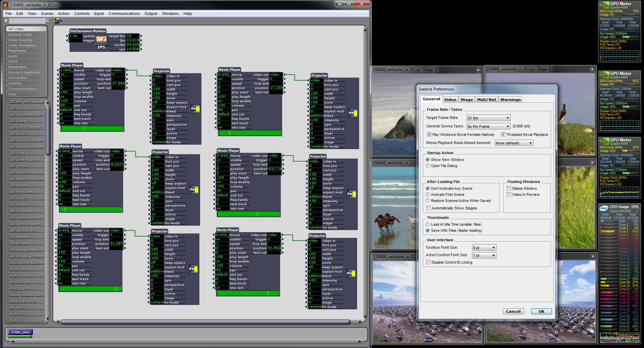Close the Stage 1 window
The image size is (644, 348).
478,70
